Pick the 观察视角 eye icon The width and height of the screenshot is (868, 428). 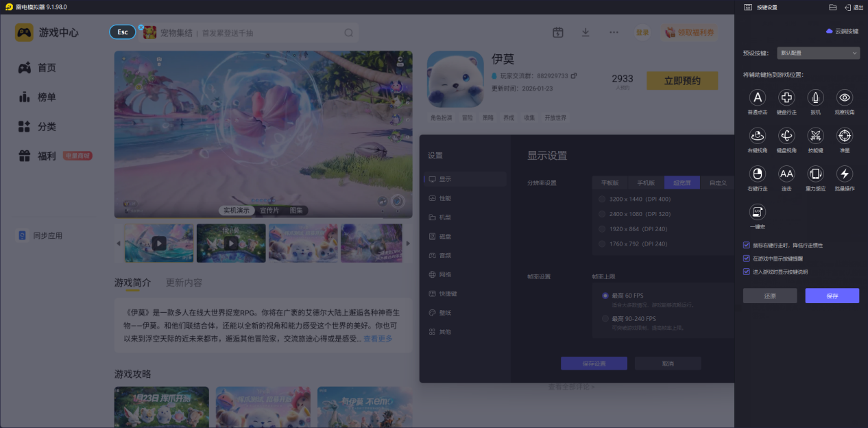point(845,97)
